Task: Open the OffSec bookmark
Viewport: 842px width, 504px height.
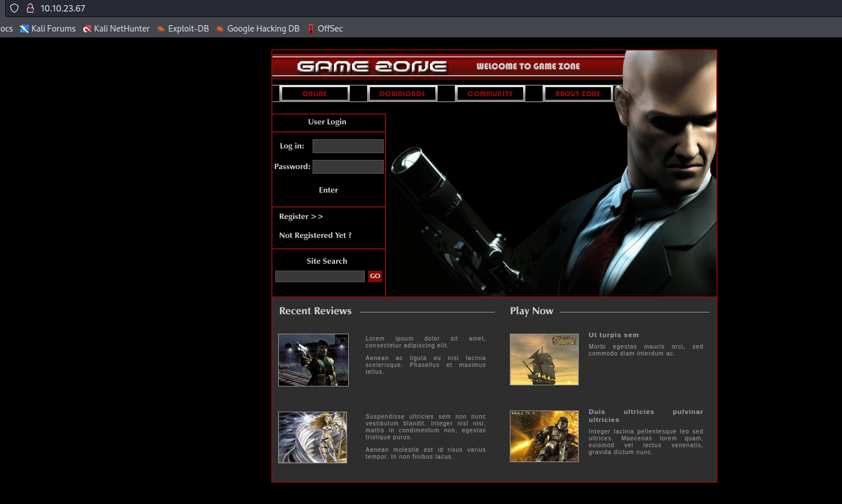Action: pyautogui.click(x=325, y=29)
